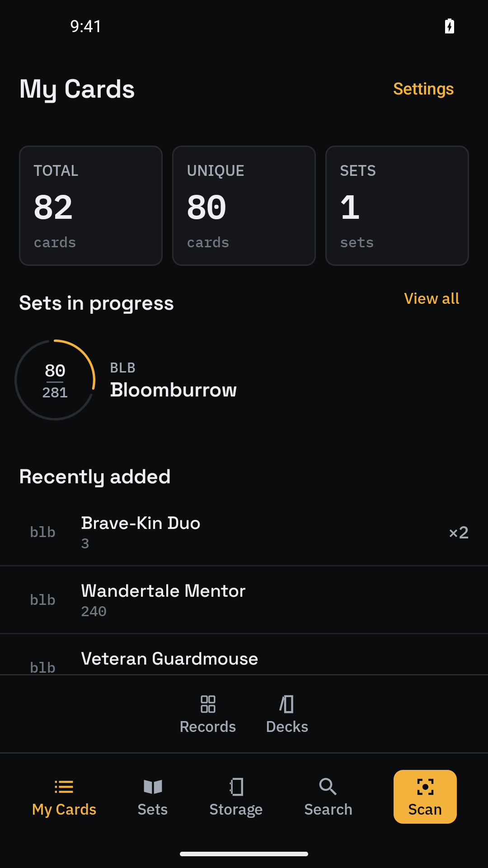Tap the Search magnifier icon

click(x=328, y=787)
